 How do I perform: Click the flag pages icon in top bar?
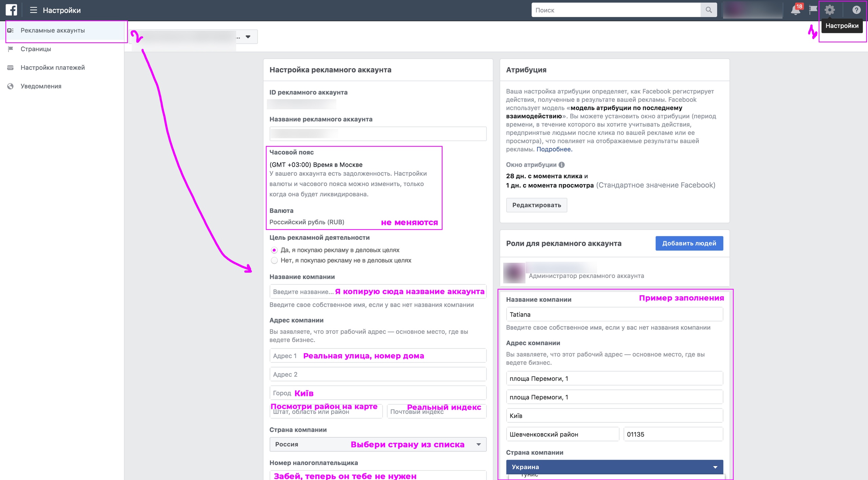click(x=813, y=10)
